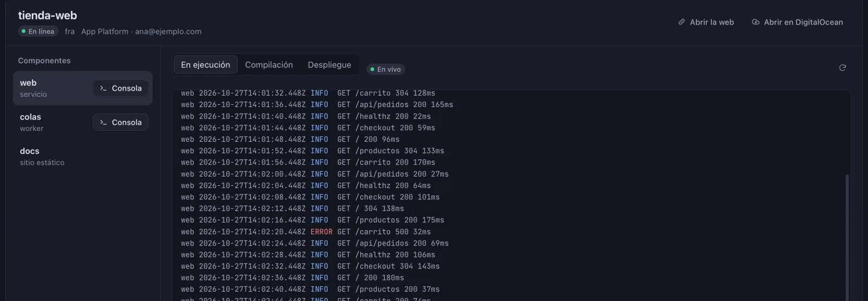Click the log line GET /healthz 200 64ms
The width and height of the screenshot is (868, 301).
[306, 186]
